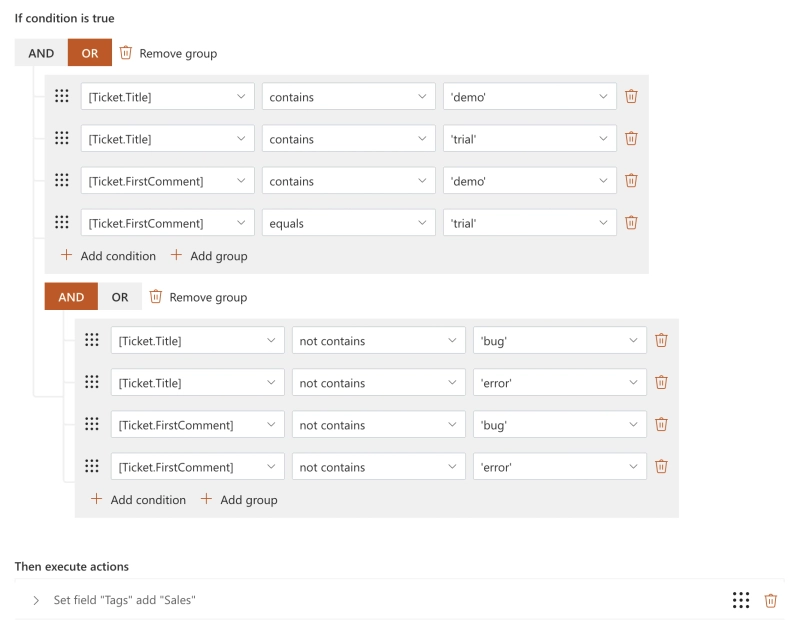Open value dropdown of Title not contains 'bug' row
The height and width of the screenshot is (626, 800).
(x=560, y=340)
